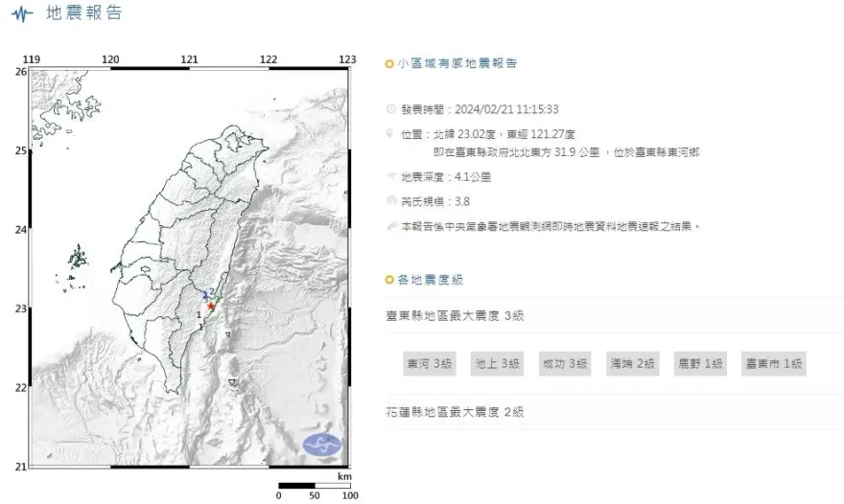The height and width of the screenshot is (504, 844).
Task: Click the clock icon beside 發震時間
Action: (389, 109)
